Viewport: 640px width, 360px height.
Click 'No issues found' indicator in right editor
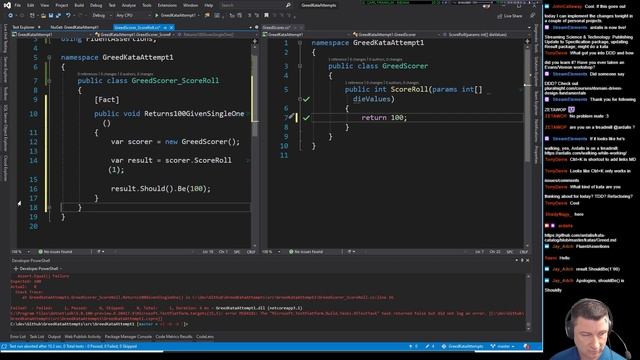pos(306,252)
